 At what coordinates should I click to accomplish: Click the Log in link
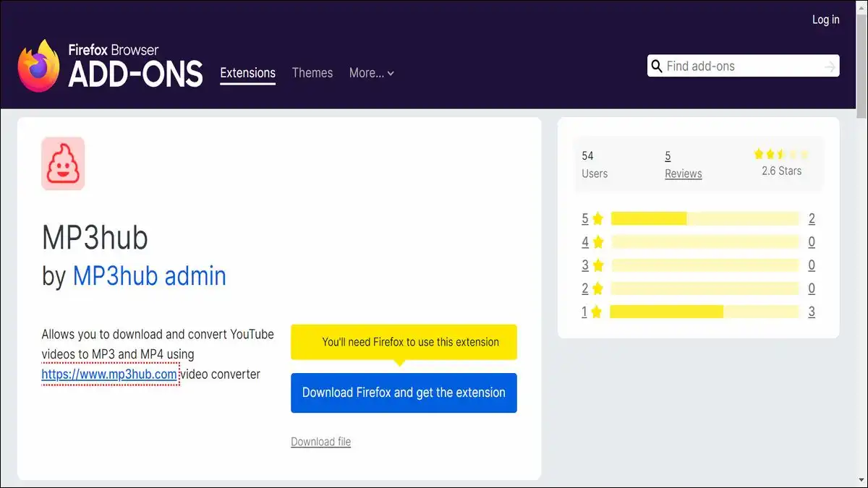(825, 20)
